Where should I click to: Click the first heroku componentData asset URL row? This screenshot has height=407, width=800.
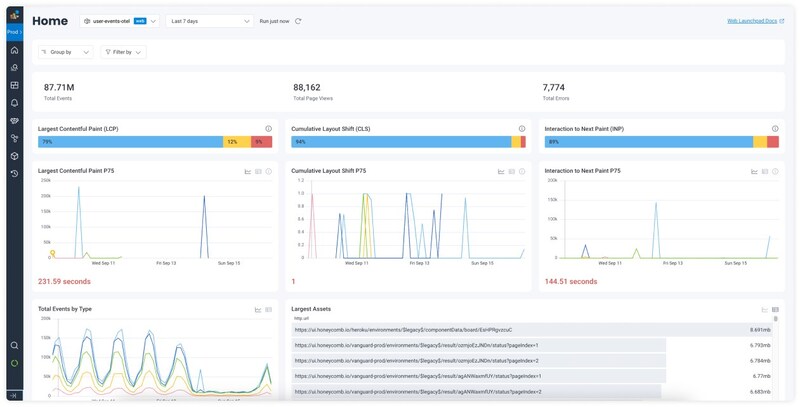click(533, 330)
